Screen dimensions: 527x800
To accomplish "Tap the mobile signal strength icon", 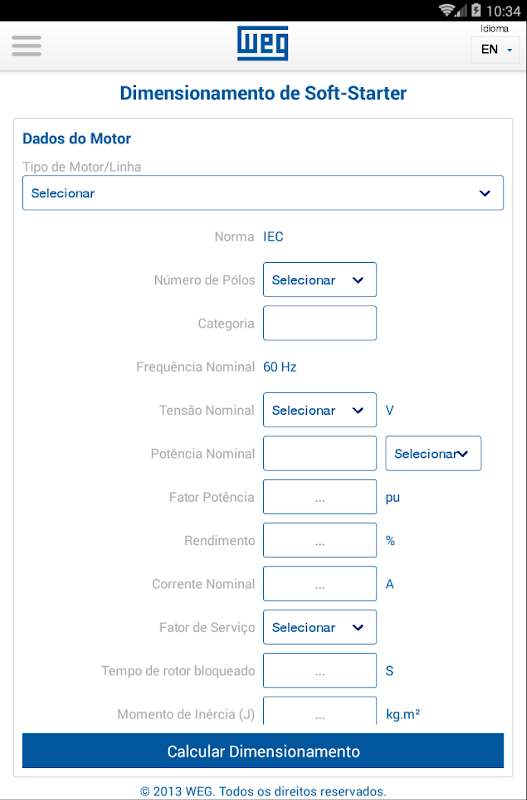I will 461,10.
